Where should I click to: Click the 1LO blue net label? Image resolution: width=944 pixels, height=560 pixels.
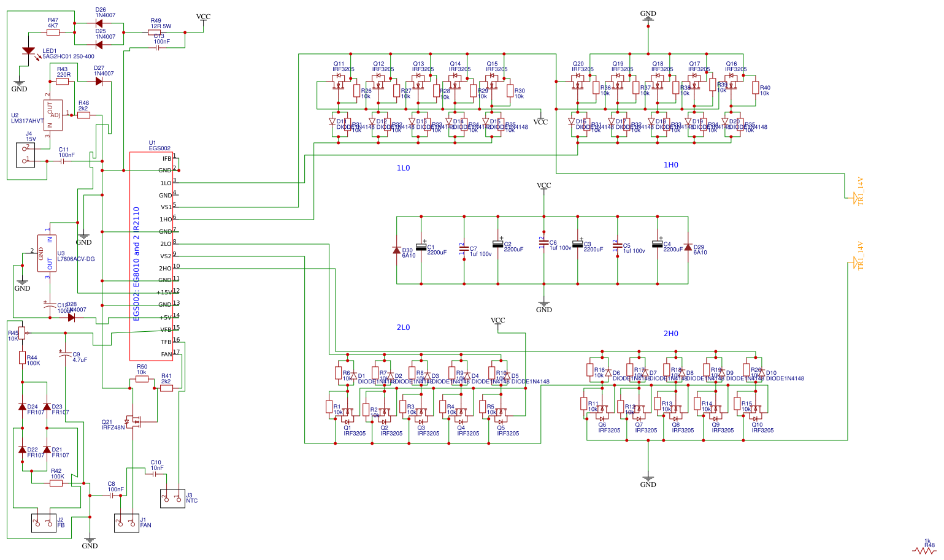pyautogui.click(x=403, y=168)
